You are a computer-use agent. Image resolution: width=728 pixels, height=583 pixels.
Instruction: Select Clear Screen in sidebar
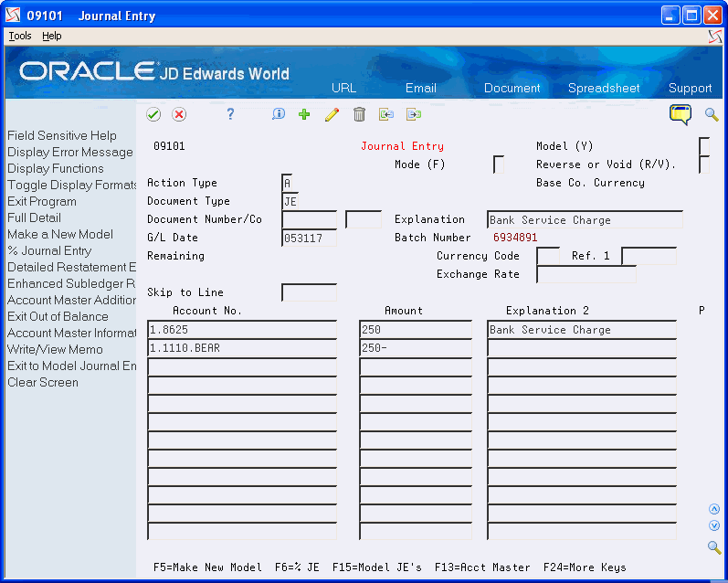click(43, 382)
